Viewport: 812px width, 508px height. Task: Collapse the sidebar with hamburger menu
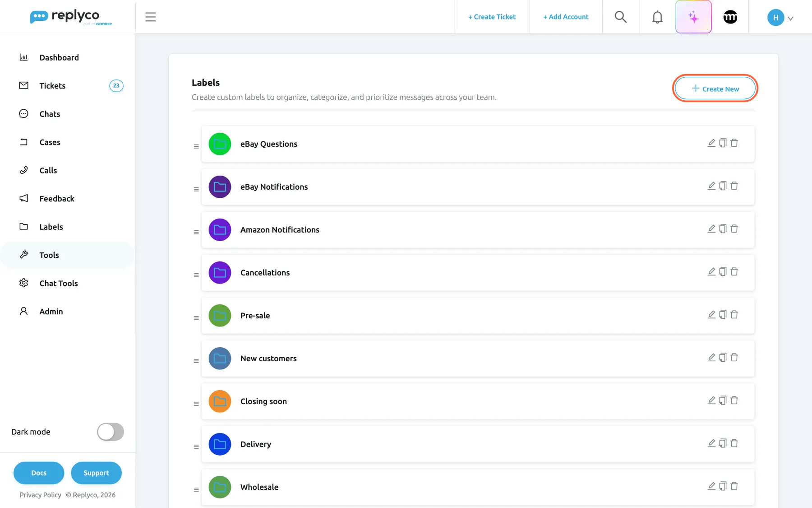click(x=151, y=17)
